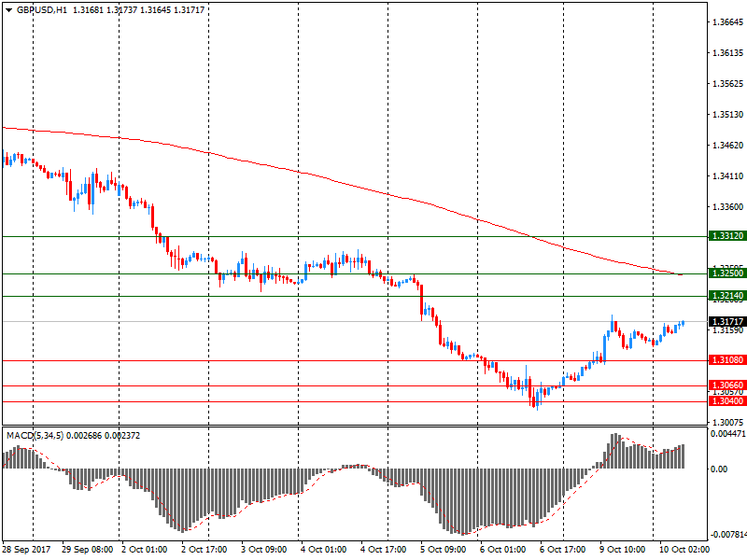Click the 6 Oct 17:00 time label
This screenshot has width=747, height=560.
tap(563, 550)
